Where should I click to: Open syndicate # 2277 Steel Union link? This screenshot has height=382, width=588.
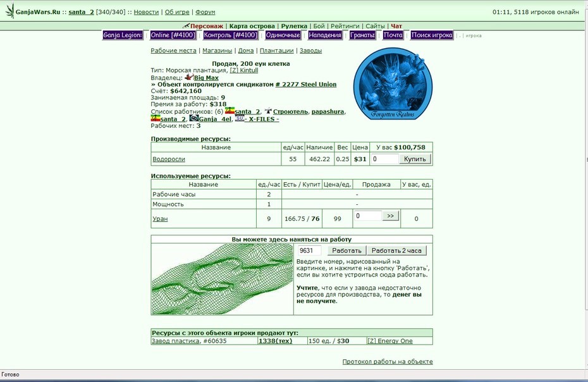[305, 84]
